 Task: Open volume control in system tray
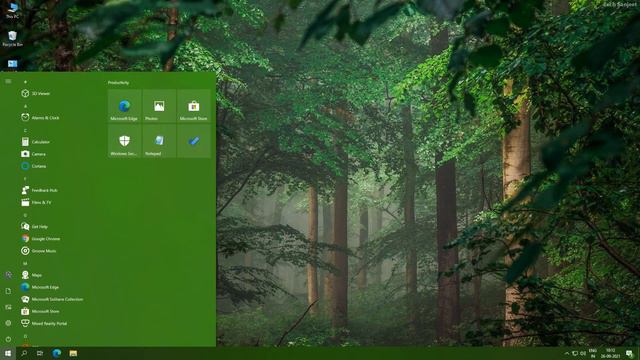(583, 353)
